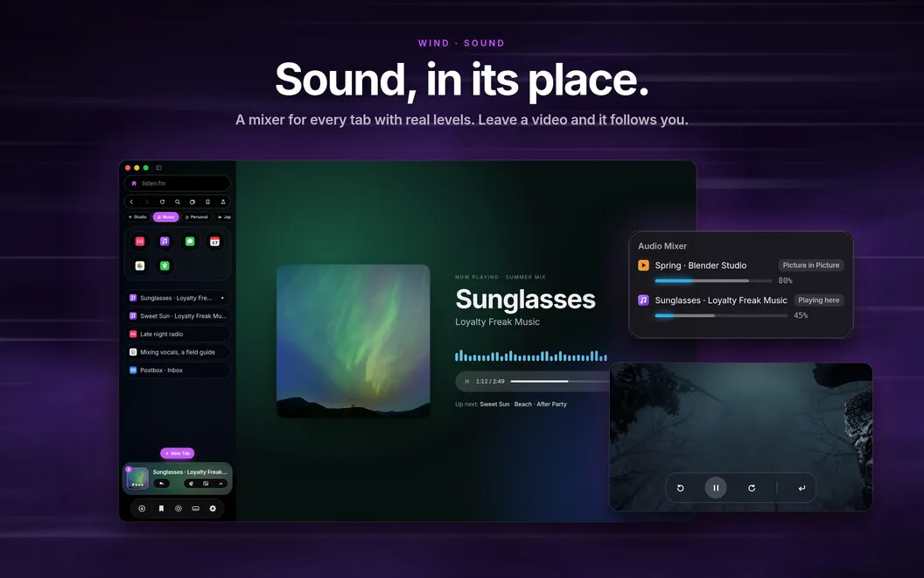Viewport: 924px width, 578px height.
Task: Return picture-in-picture video to its tab
Action: click(801, 489)
